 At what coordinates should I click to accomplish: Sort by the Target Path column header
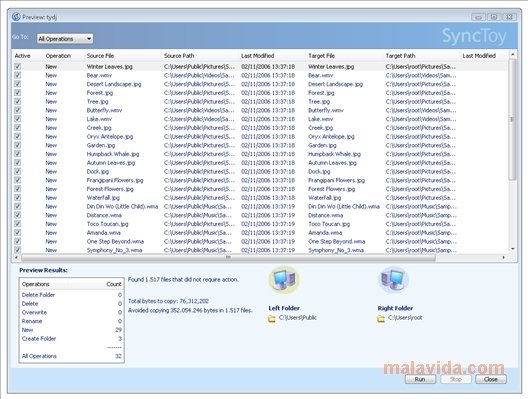click(400, 56)
